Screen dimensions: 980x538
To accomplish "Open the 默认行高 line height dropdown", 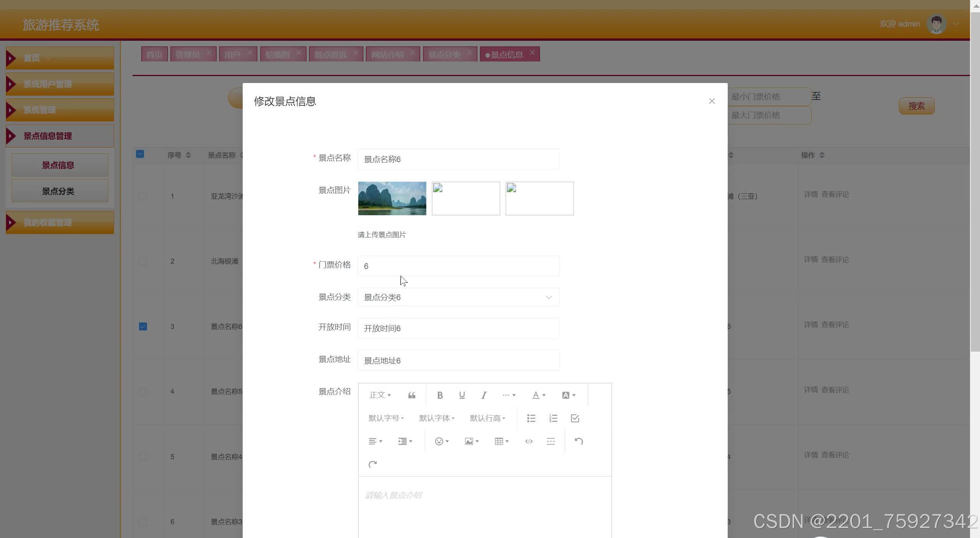I will [487, 418].
